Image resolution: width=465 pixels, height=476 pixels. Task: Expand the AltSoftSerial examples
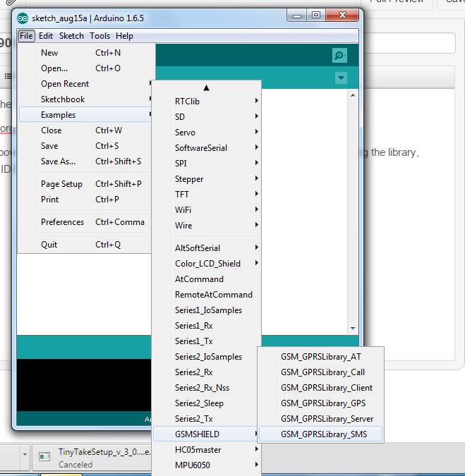click(x=207, y=248)
